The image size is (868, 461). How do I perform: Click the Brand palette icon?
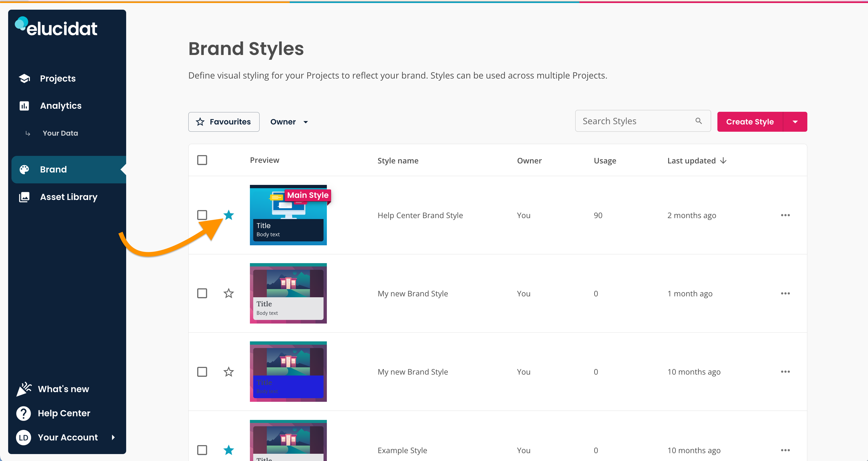click(24, 169)
